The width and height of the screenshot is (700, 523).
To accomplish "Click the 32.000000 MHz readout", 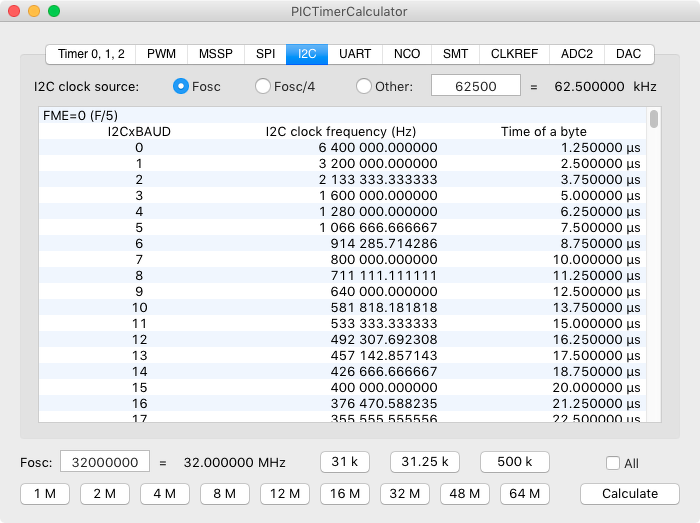I will pyautogui.click(x=234, y=463).
